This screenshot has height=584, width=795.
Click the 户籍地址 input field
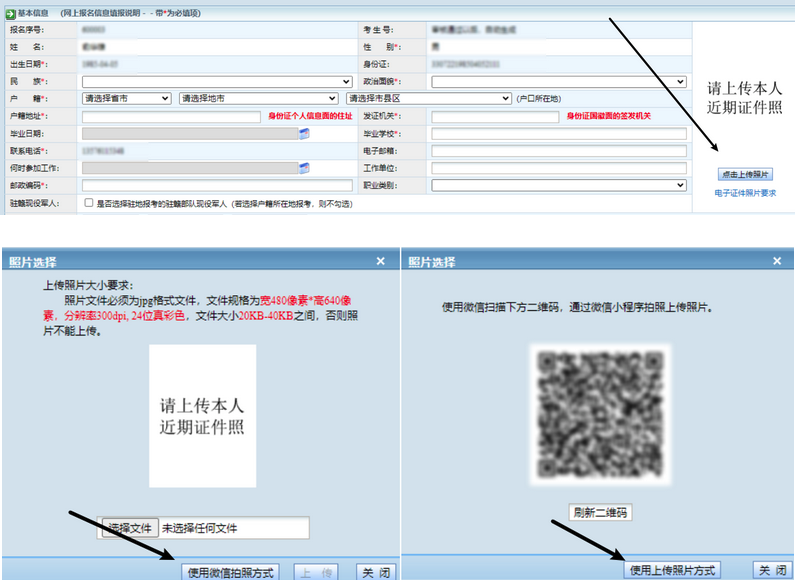tap(172, 116)
